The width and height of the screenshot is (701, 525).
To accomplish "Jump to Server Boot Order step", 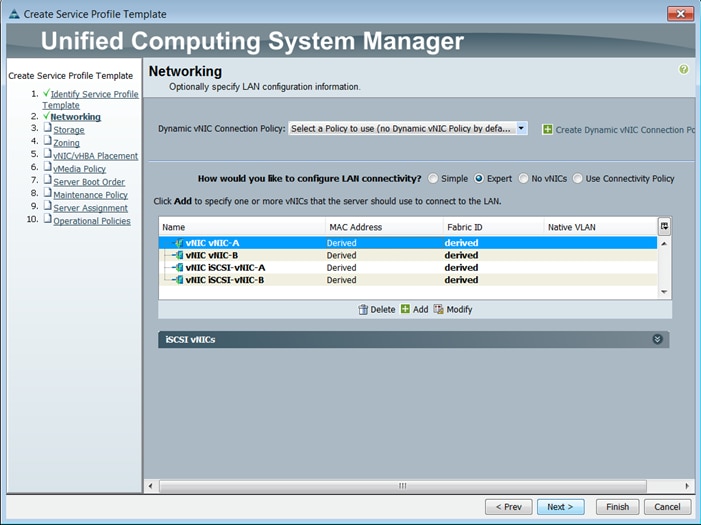I will click(x=89, y=182).
